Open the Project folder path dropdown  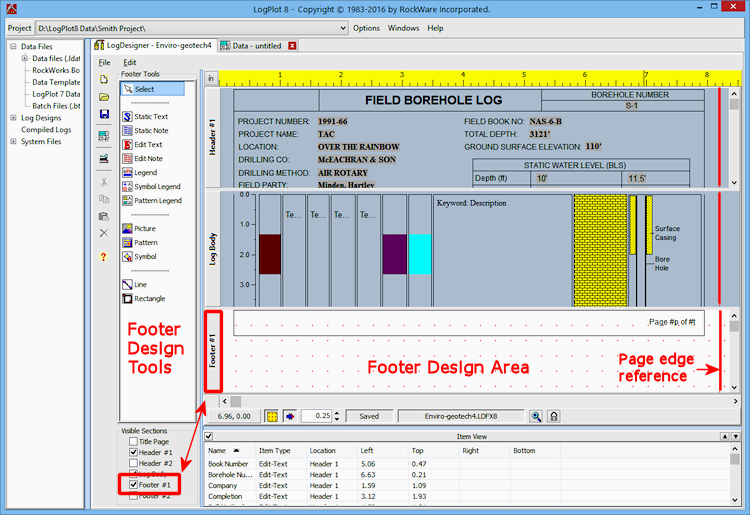(343, 28)
